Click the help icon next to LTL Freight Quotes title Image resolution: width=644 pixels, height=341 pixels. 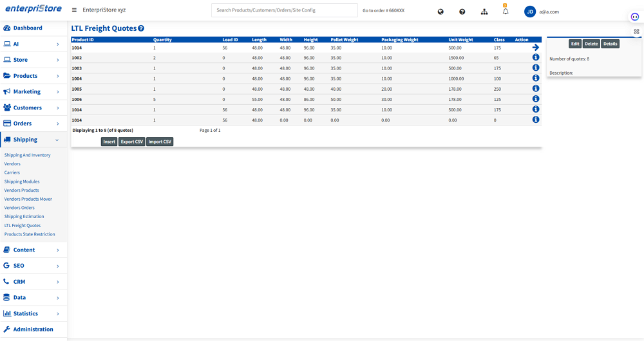141,28
